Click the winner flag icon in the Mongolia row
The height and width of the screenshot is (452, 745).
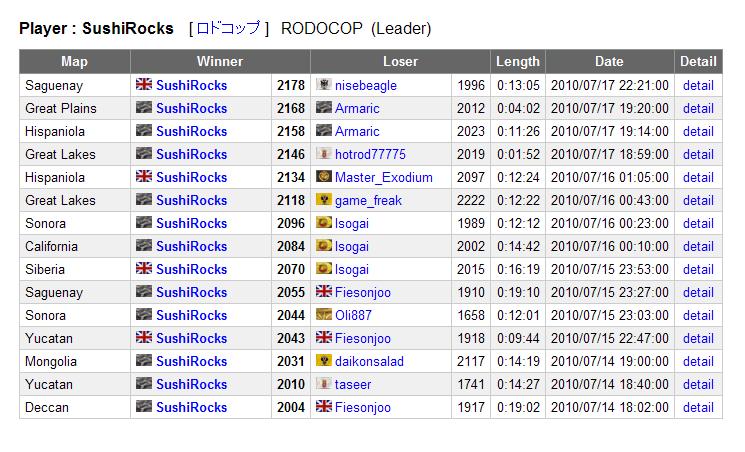(144, 361)
